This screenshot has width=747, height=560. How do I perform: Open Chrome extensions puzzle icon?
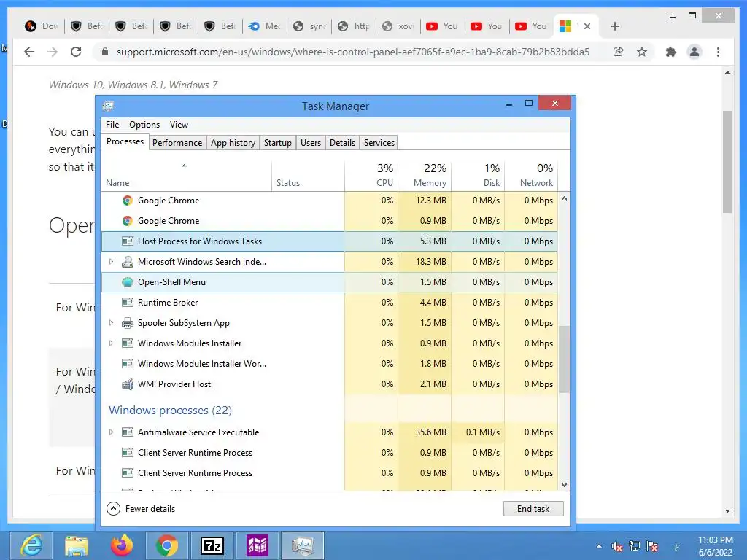[671, 52]
